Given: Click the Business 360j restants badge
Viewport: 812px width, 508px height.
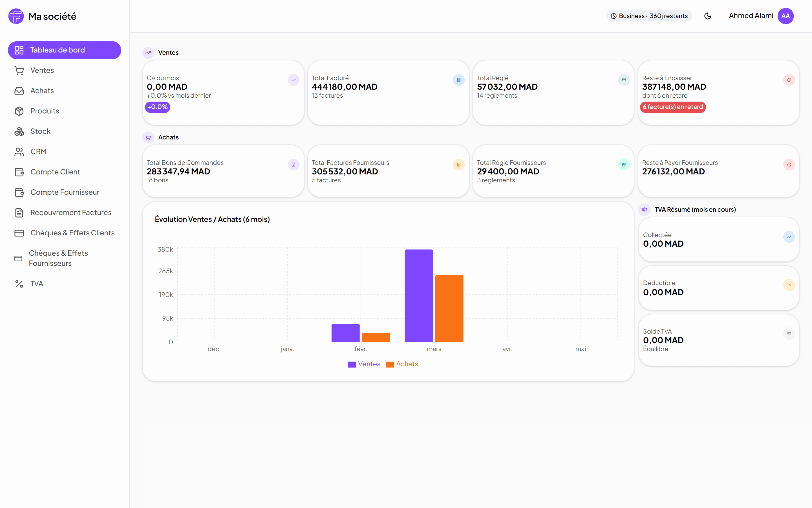Looking at the screenshot, I should coord(649,16).
